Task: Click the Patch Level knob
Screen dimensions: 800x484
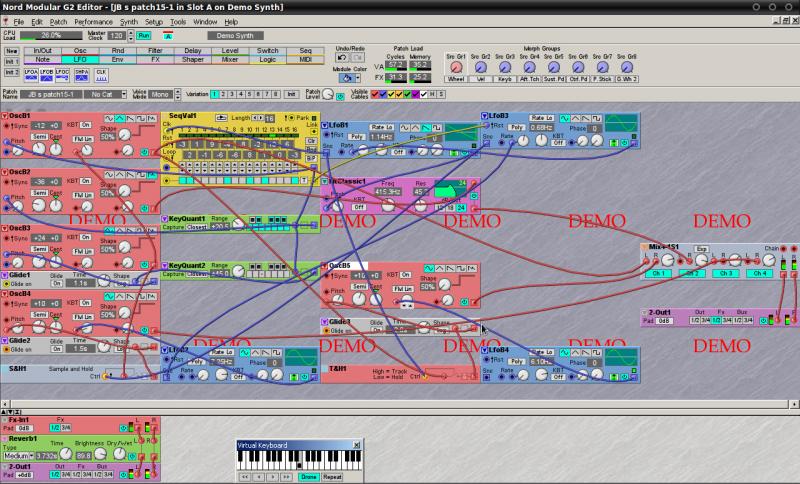Action: click(x=328, y=94)
